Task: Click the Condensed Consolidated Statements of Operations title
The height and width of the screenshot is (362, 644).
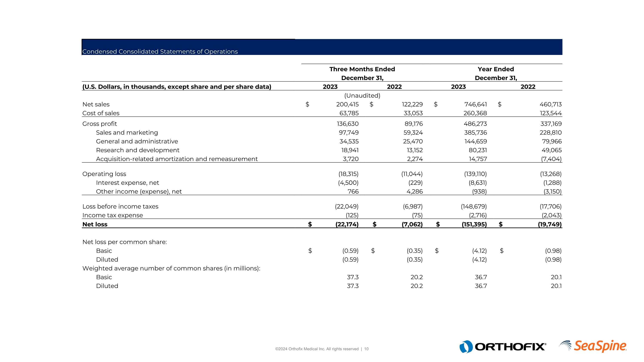Action: pyautogui.click(x=160, y=51)
